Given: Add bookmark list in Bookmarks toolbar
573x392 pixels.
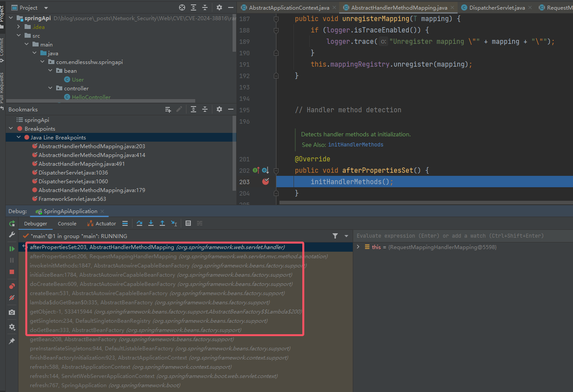Looking at the screenshot, I should click(x=168, y=109).
